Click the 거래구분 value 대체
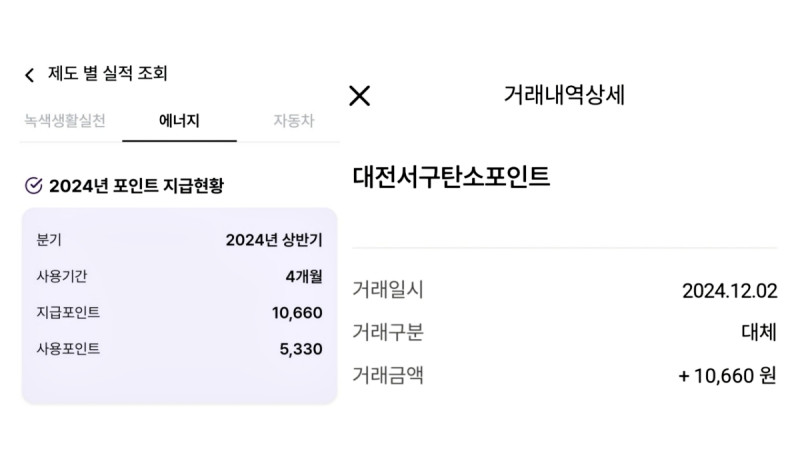This screenshot has height=467, width=800. tap(759, 332)
